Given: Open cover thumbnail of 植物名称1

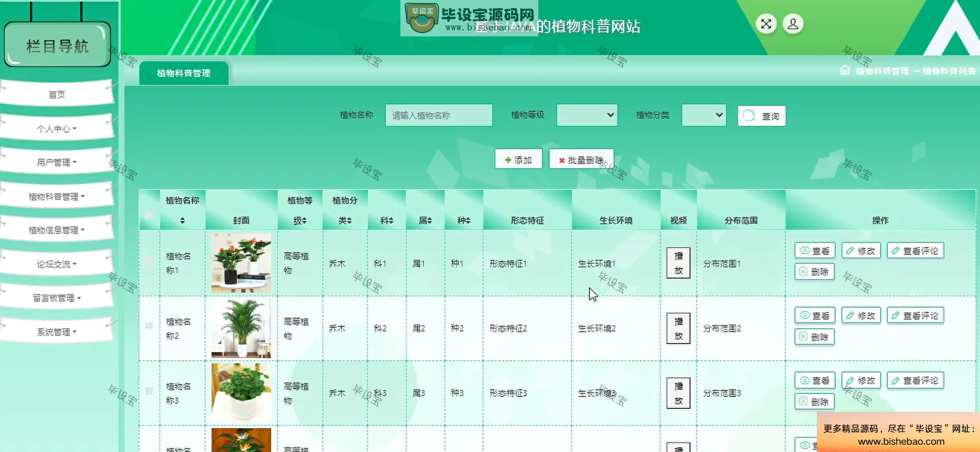Looking at the screenshot, I should (241, 263).
